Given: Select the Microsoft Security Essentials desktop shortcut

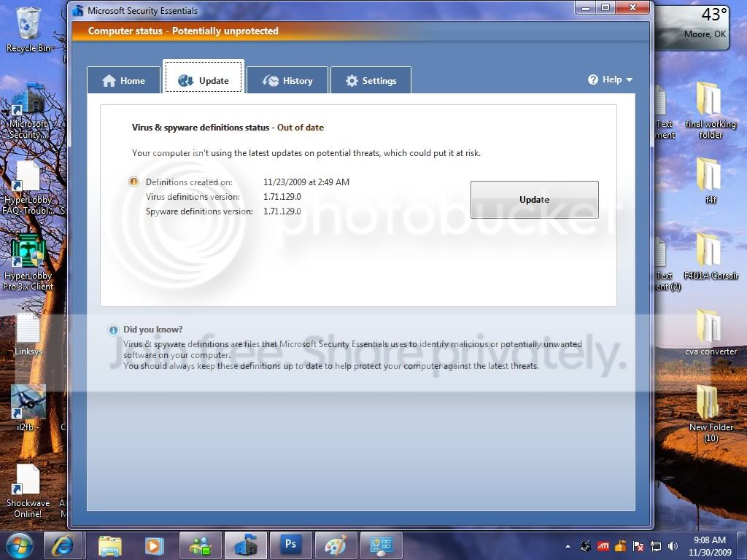Looking at the screenshot, I should [x=28, y=112].
